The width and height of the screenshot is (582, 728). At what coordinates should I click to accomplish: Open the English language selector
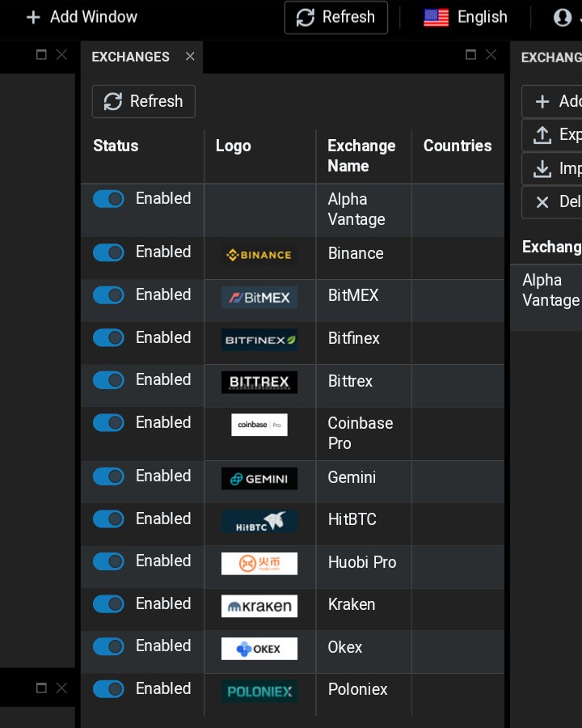[466, 17]
